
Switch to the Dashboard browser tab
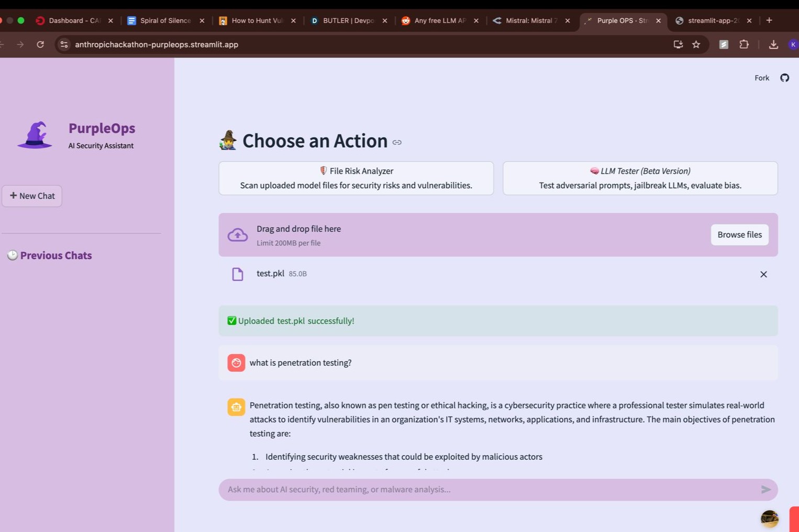pyautogui.click(x=73, y=21)
